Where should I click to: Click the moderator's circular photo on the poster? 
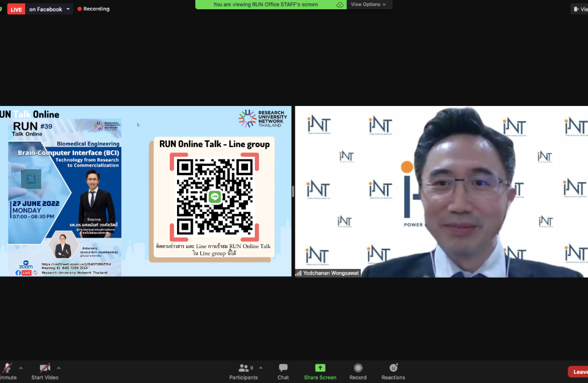tap(63, 245)
